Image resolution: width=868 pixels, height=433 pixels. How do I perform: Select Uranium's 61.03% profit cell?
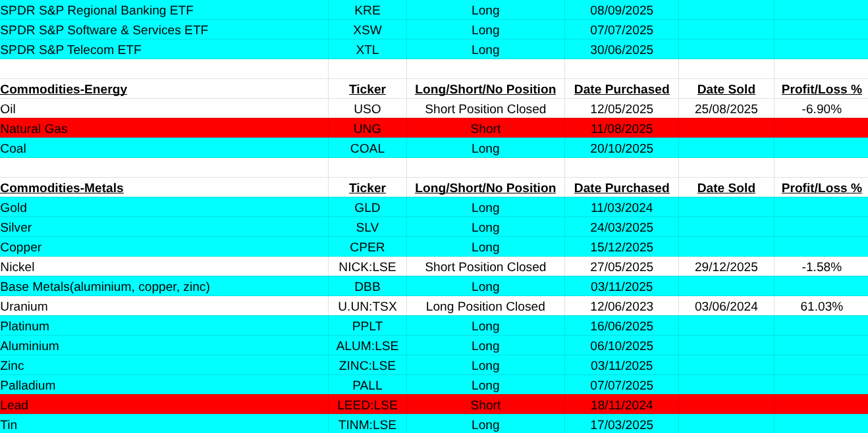821,307
